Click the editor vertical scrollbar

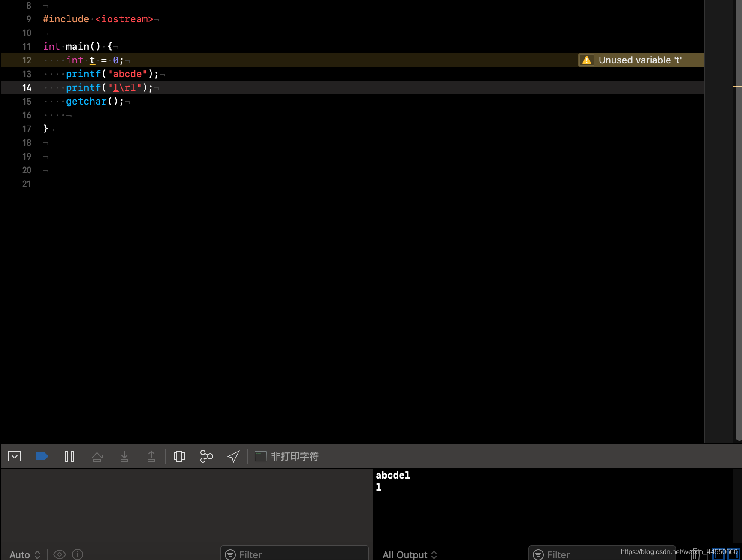coord(738,220)
